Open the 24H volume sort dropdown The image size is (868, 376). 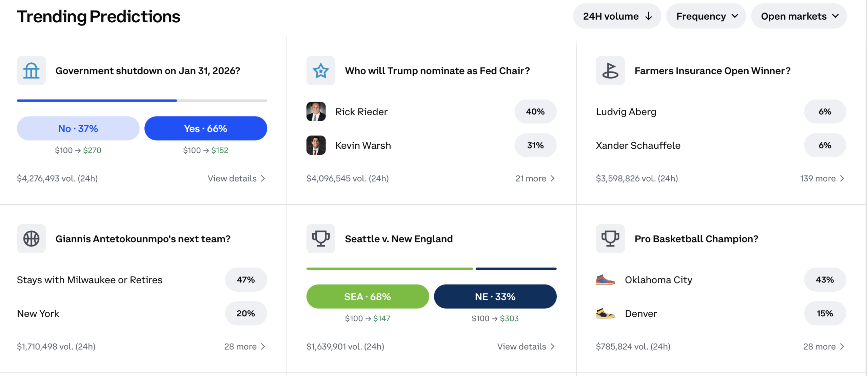(x=616, y=16)
